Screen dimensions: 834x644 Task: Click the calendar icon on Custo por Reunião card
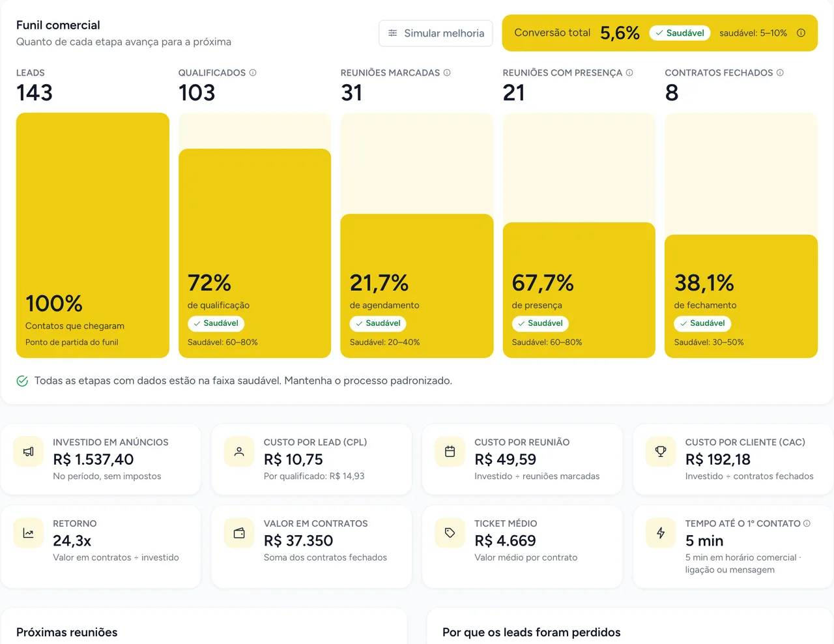point(450,452)
